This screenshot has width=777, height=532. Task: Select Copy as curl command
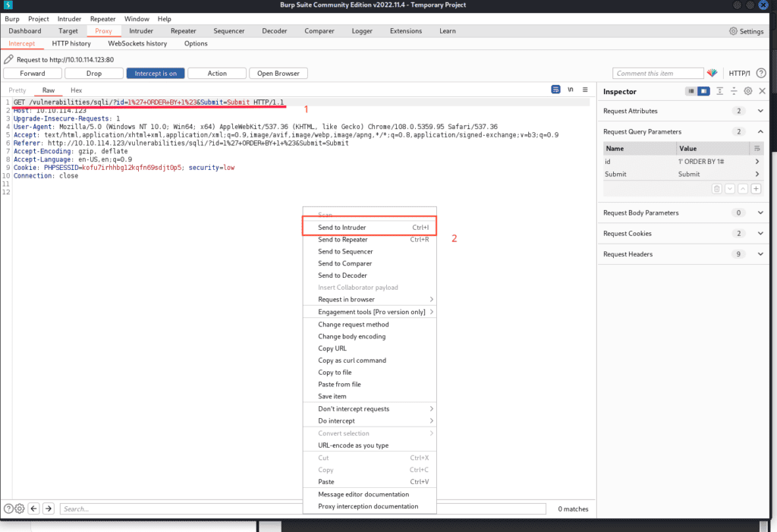coord(370,360)
